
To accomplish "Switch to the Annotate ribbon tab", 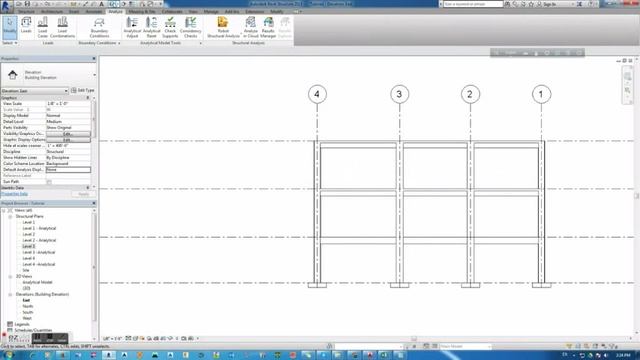I will (94, 11).
